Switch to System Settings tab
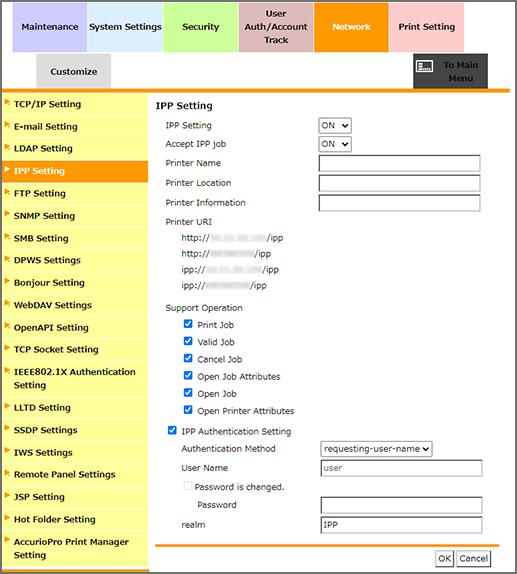 pyautogui.click(x=125, y=27)
